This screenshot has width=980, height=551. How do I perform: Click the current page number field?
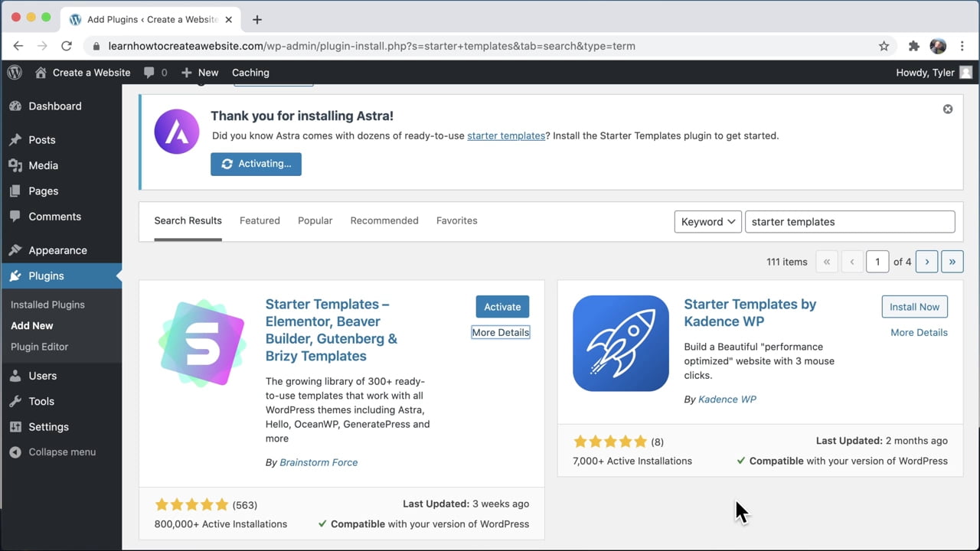[877, 262]
